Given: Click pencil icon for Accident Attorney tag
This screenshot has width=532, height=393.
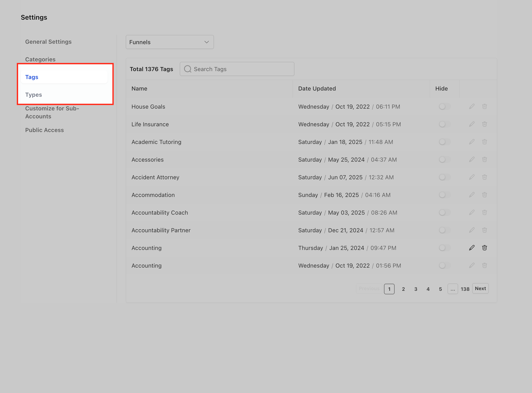Looking at the screenshot, I should [x=472, y=177].
